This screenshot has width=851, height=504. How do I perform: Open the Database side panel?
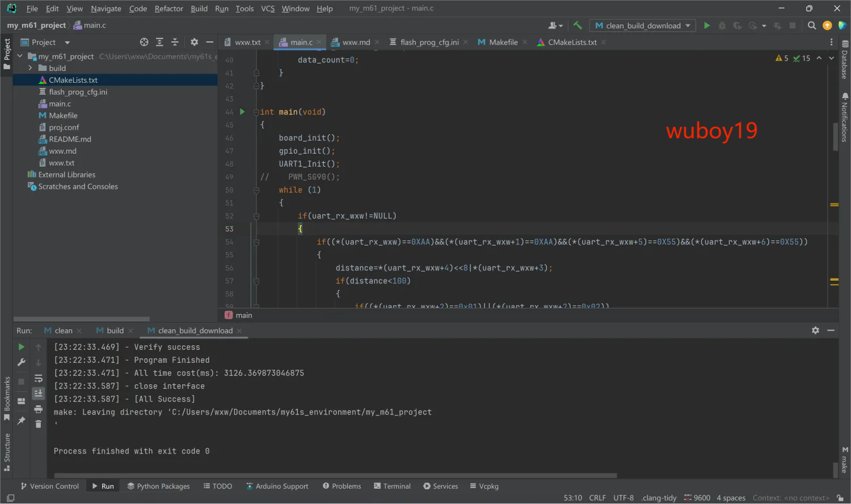845,60
